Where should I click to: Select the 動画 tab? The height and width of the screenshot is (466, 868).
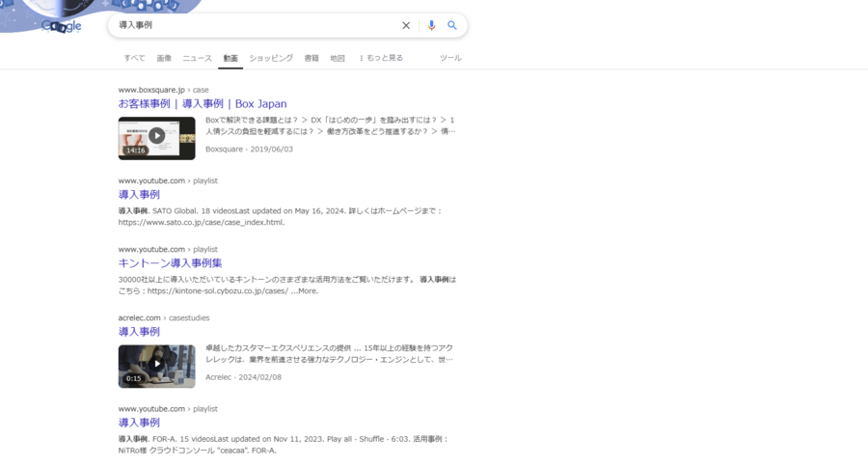[231, 58]
